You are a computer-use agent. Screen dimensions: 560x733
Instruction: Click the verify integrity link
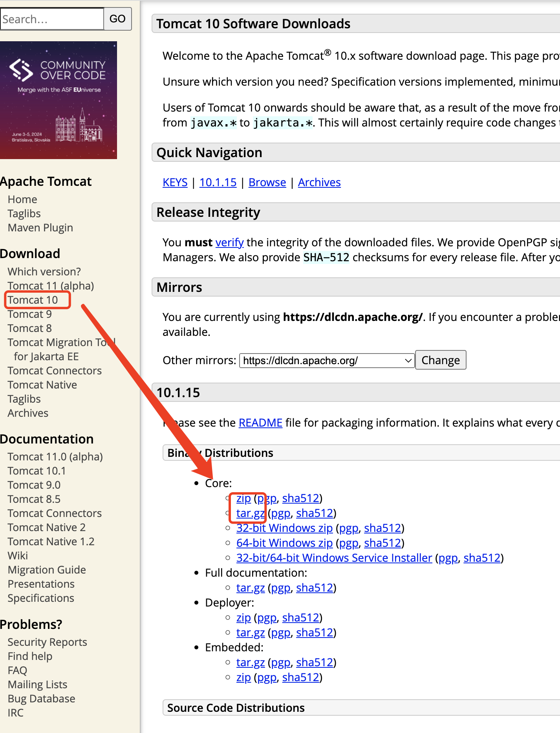click(230, 242)
